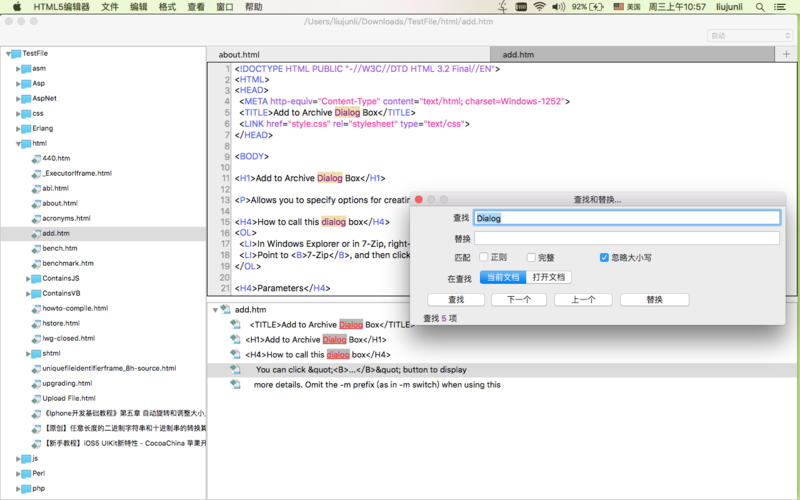The height and width of the screenshot is (500, 800).
Task: Click the Apple menu icon
Action: tap(16, 7)
